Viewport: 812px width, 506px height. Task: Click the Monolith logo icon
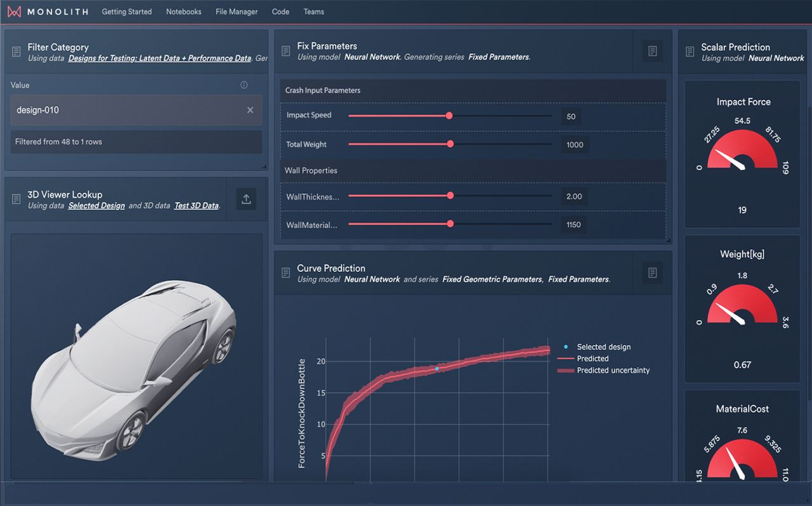[x=14, y=11]
